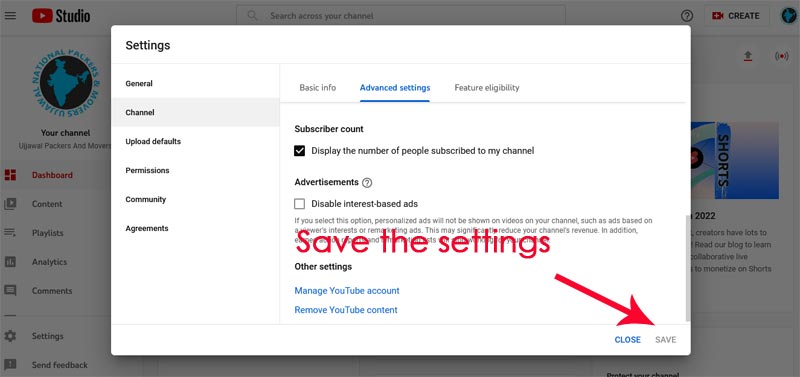This screenshot has width=800, height=377.
Task: Select Channel in settings menu
Action: coord(195,112)
